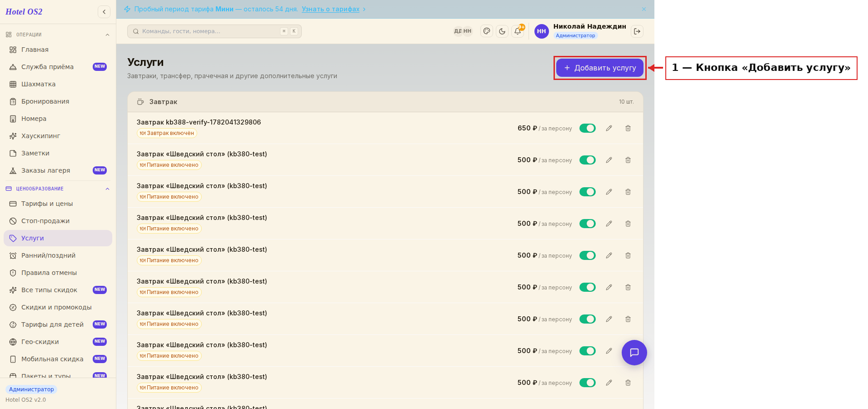Open Гео-скидки globe icon
This screenshot has height=409, width=868.
click(13, 342)
